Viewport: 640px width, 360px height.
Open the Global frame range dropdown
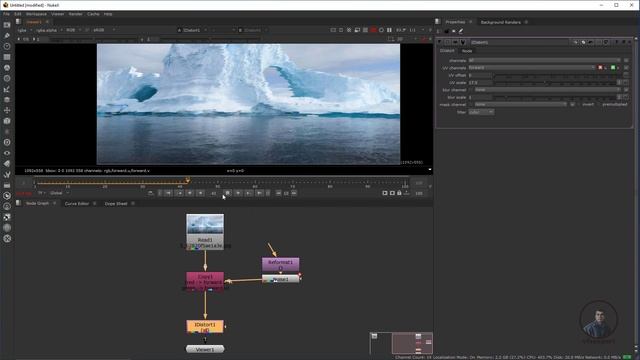click(x=59, y=193)
